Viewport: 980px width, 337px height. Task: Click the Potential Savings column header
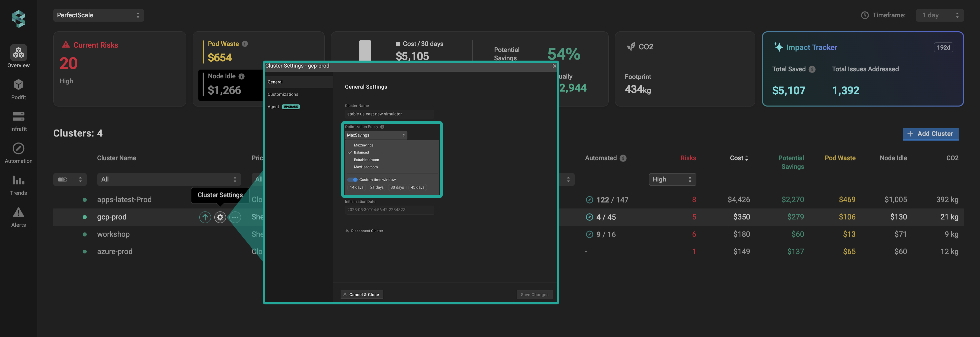pyautogui.click(x=791, y=162)
